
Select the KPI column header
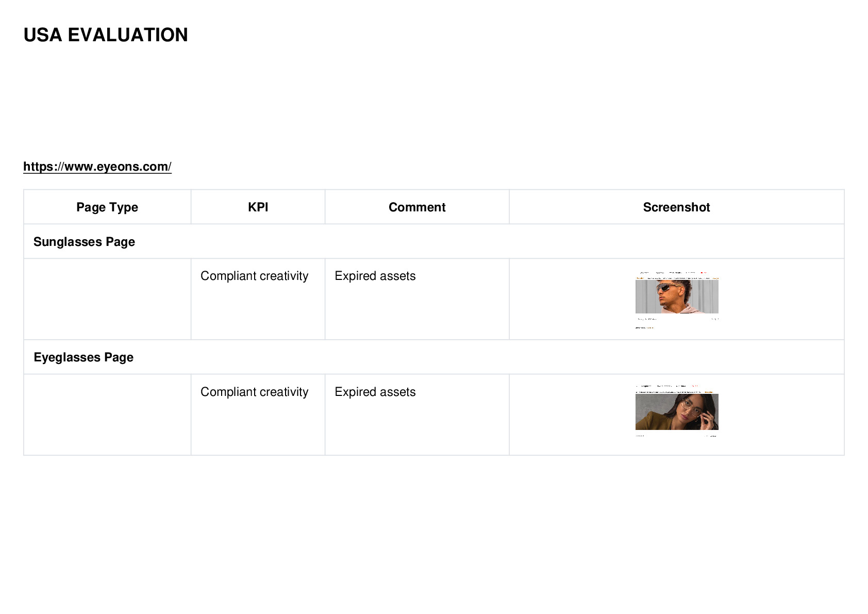pos(258,207)
